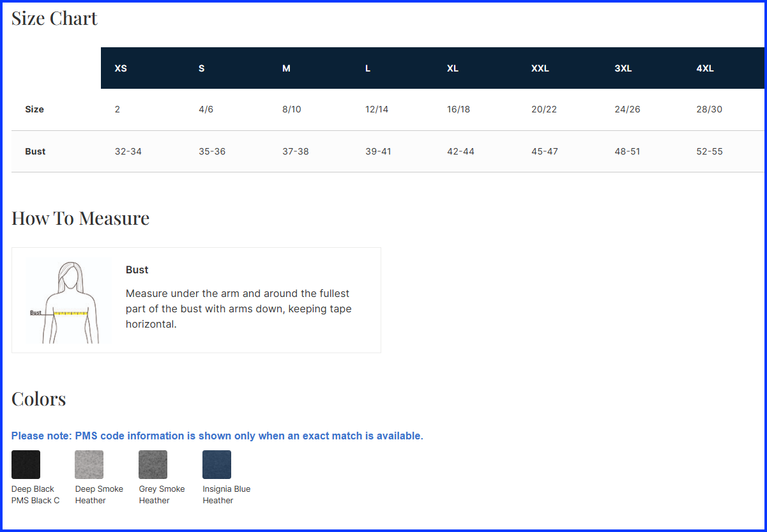Viewport: 767px width, 532px height.
Task: Select the M column header
Action: 286,68
